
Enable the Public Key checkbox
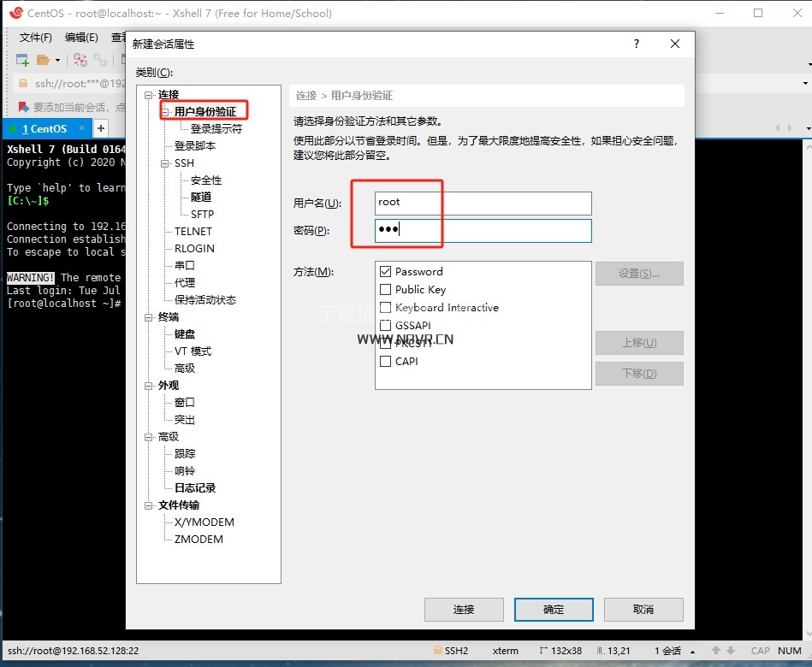pos(385,290)
